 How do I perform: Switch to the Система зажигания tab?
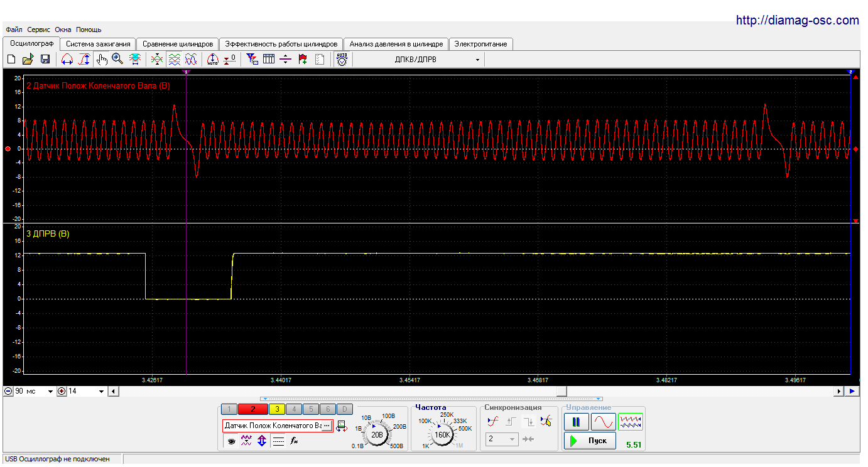[x=98, y=44]
